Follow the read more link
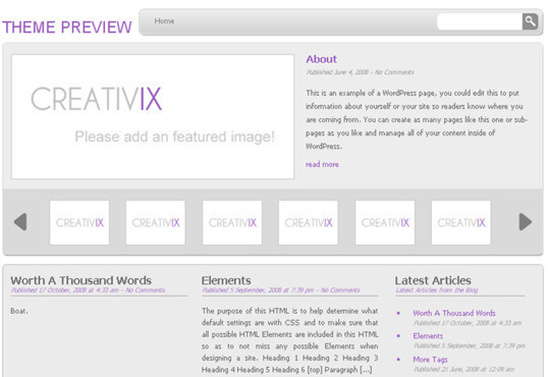The height and width of the screenshot is (377, 550). pyautogui.click(x=322, y=164)
